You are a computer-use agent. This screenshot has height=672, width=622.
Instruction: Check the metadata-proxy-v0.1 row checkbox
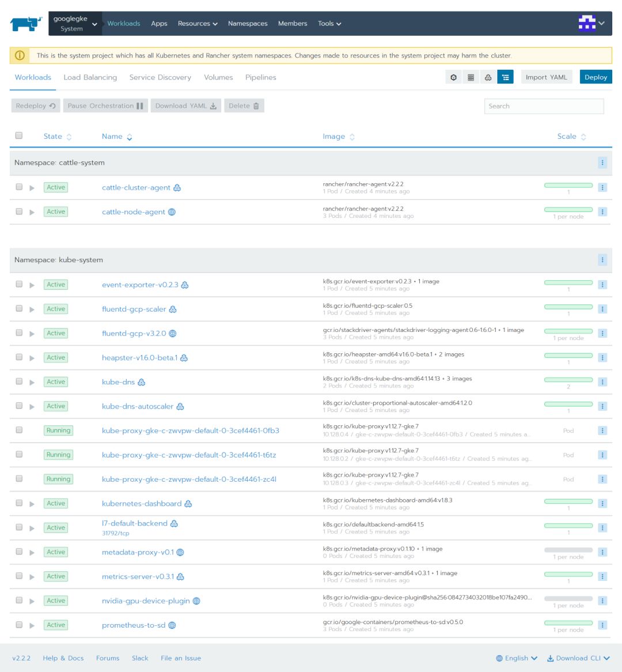click(x=19, y=552)
